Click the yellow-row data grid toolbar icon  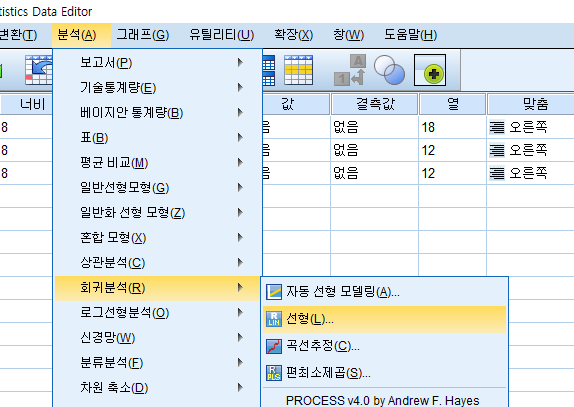coord(298,70)
